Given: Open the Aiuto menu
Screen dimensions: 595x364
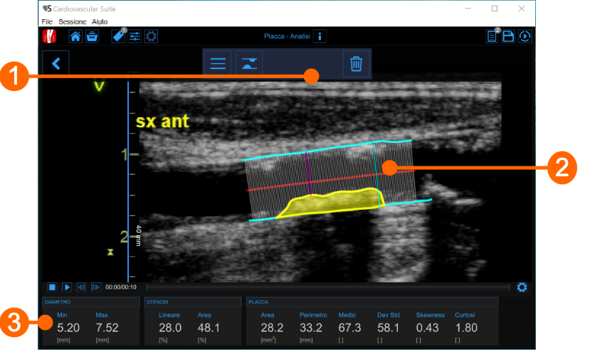Looking at the screenshot, I should (100, 22).
